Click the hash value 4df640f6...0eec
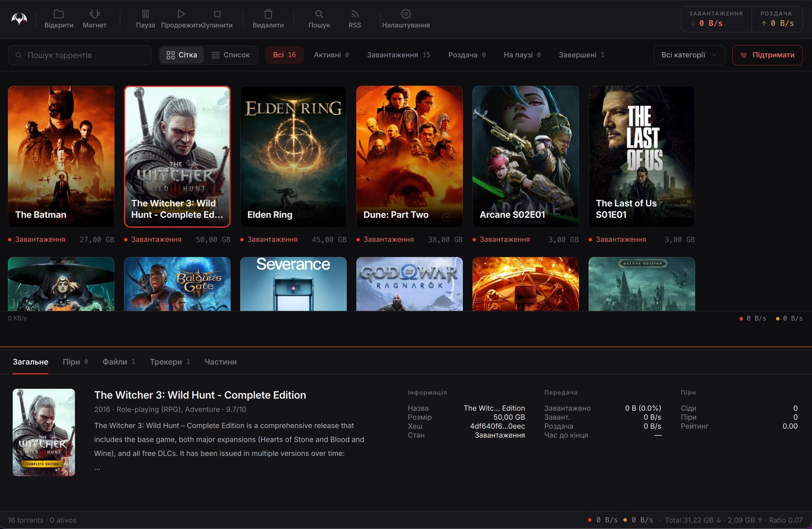 pos(497,426)
